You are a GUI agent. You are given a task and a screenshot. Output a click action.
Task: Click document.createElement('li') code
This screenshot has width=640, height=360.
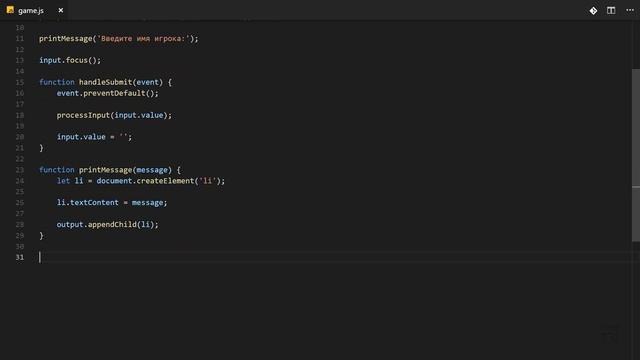pyautogui.click(x=158, y=181)
